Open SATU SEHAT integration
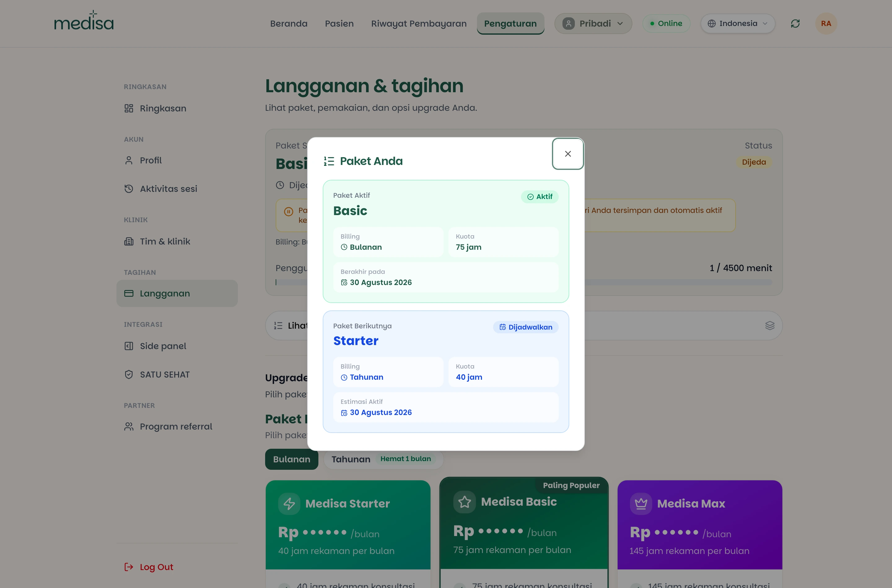892x588 pixels. click(x=177, y=374)
